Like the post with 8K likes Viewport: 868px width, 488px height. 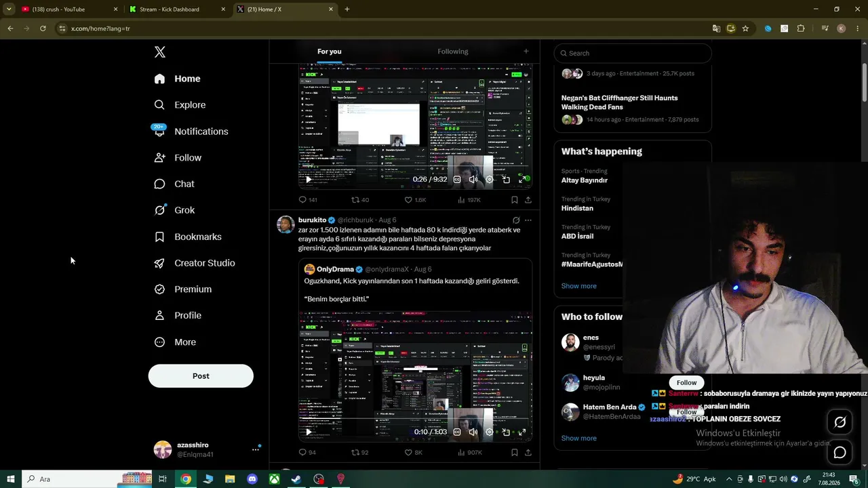pyautogui.click(x=414, y=452)
